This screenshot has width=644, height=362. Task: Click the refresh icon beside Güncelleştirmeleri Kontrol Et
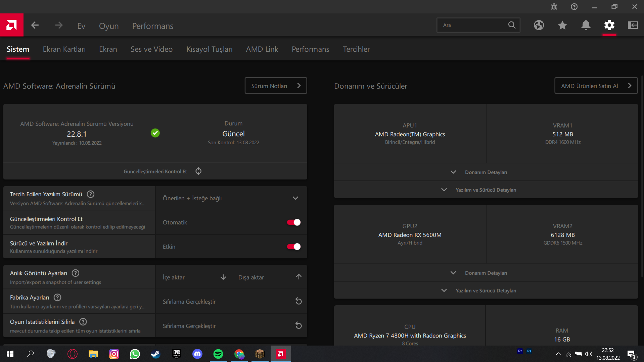[198, 171]
